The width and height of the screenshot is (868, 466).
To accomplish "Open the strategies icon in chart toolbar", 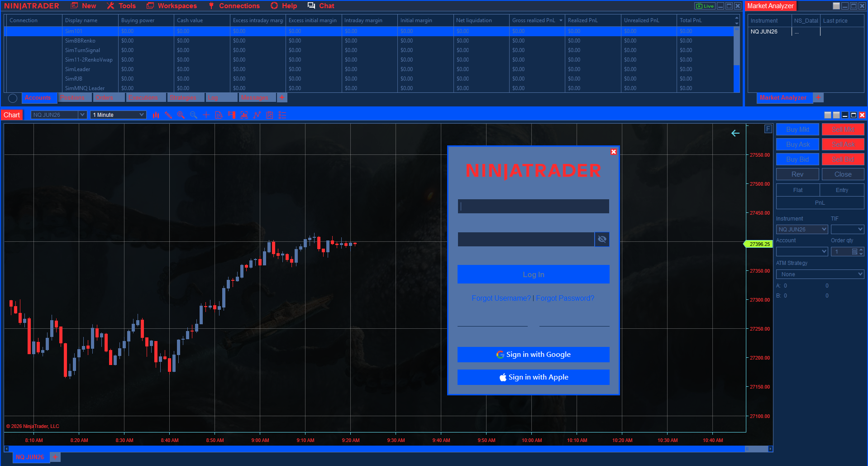I will (257, 115).
